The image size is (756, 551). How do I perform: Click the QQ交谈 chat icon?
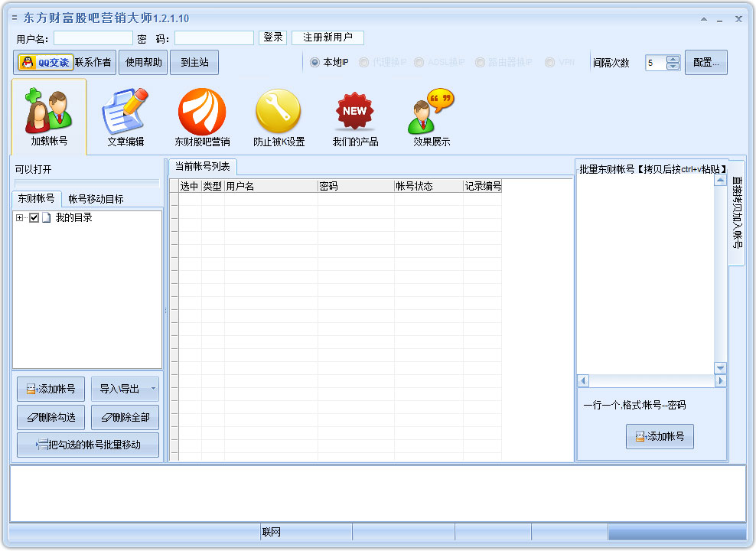[x=45, y=62]
